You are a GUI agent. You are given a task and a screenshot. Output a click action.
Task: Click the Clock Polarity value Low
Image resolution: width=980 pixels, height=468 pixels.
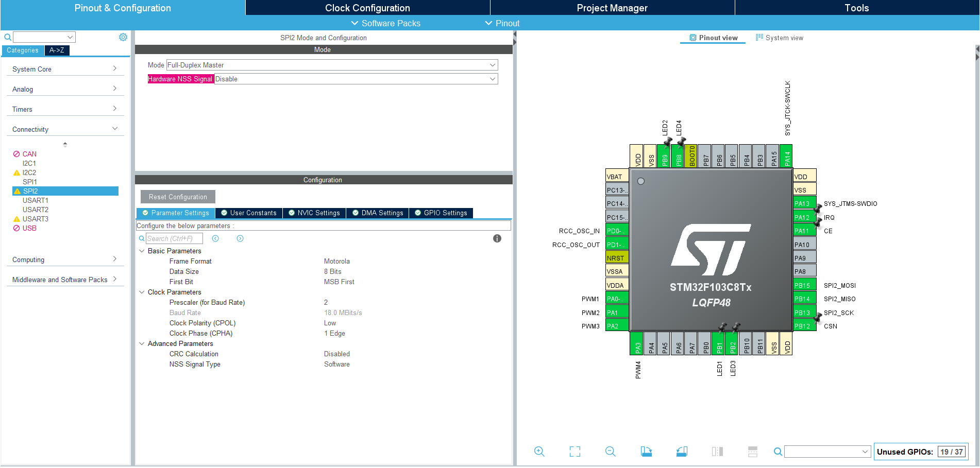pos(330,323)
